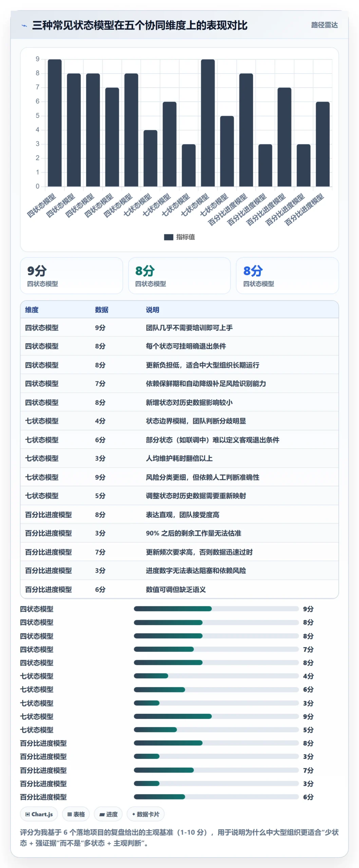Click the cell 每个状态可挂明确退出条件
The image size is (359, 868).
click(x=186, y=346)
